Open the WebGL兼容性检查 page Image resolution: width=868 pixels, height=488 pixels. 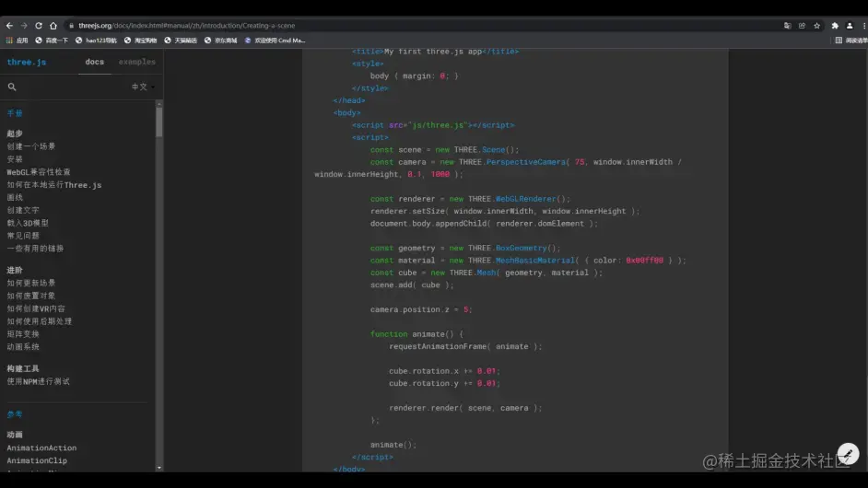(x=39, y=172)
